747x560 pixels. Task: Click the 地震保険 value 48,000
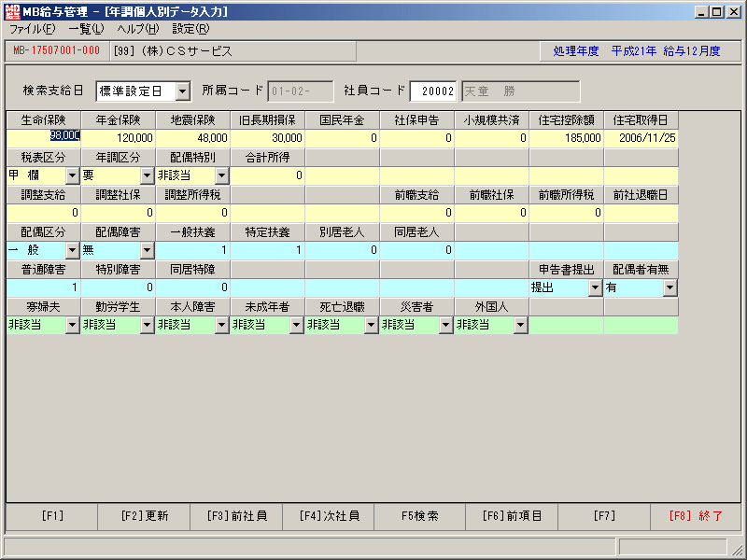click(x=193, y=138)
